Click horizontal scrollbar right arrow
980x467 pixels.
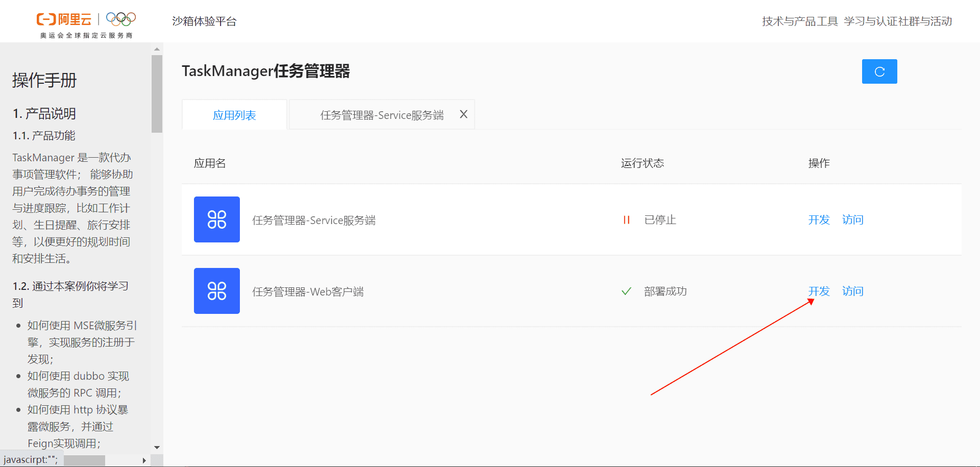(144, 460)
